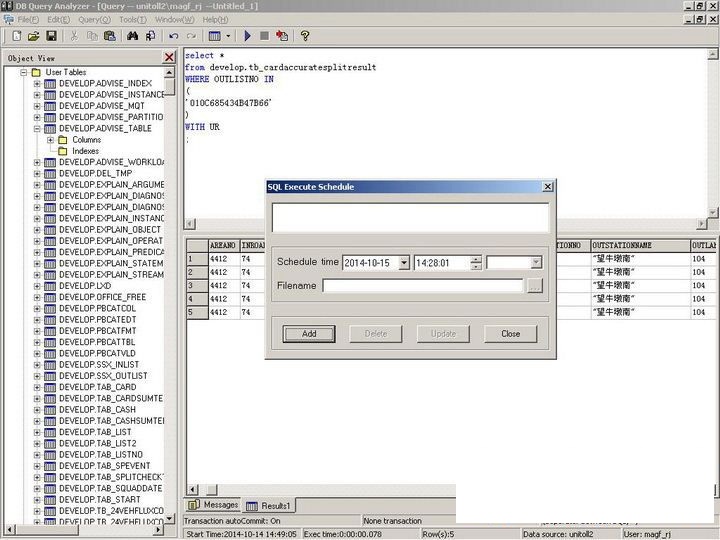720x540 pixels.
Task: Click the OUTSTATIONNAME column header
Action: point(640,246)
